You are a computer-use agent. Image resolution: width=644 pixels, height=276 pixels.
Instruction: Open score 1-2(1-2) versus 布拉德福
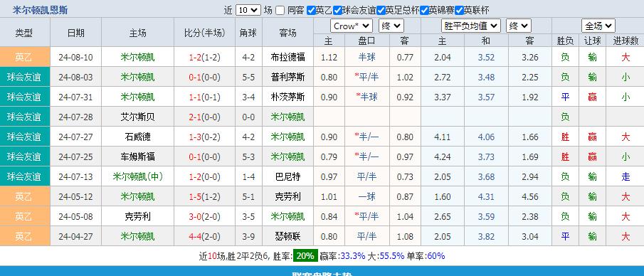(204, 57)
